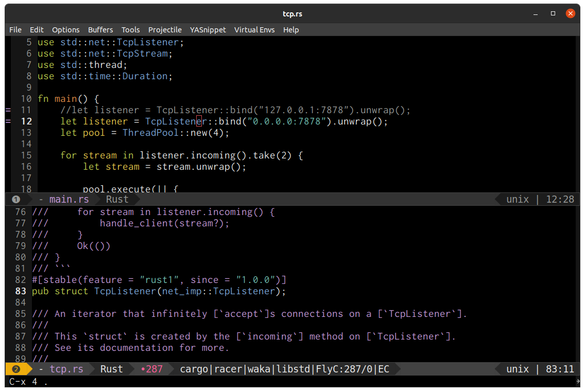Click window number 1 badge in mode line
Viewport: 585px width, 392px height.
15,200
